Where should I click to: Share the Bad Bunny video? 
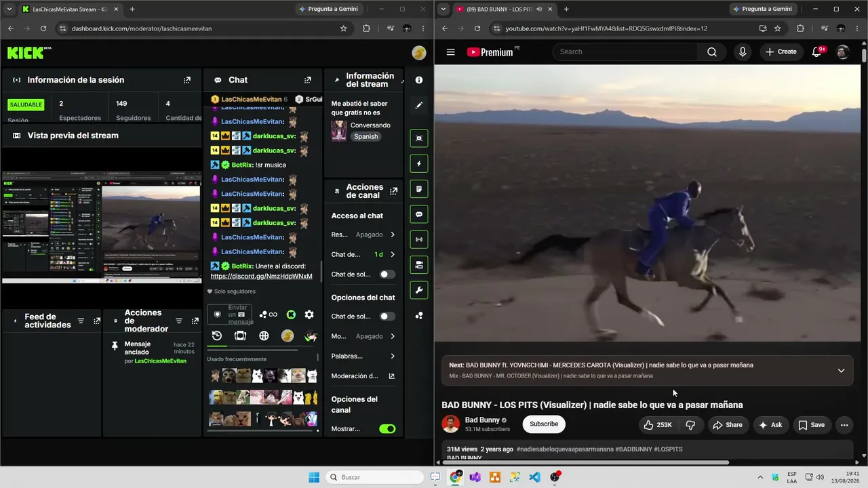coord(727,425)
